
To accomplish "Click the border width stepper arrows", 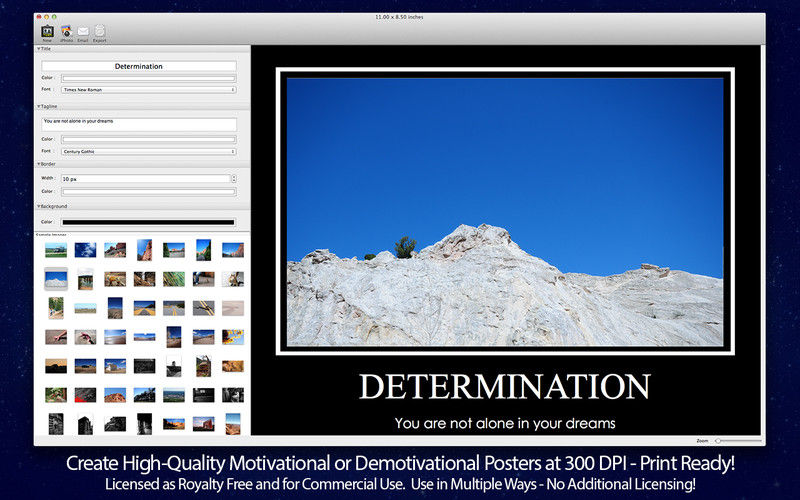I will click(x=234, y=179).
